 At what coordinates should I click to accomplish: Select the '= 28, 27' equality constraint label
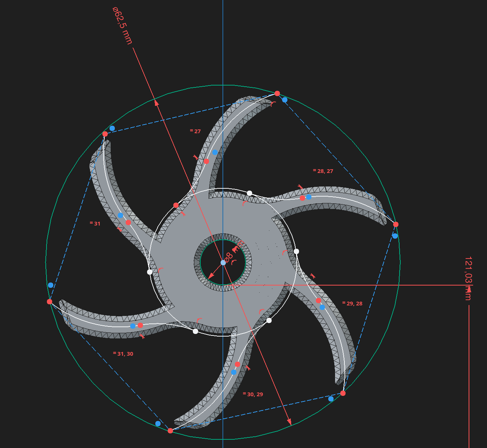click(323, 171)
